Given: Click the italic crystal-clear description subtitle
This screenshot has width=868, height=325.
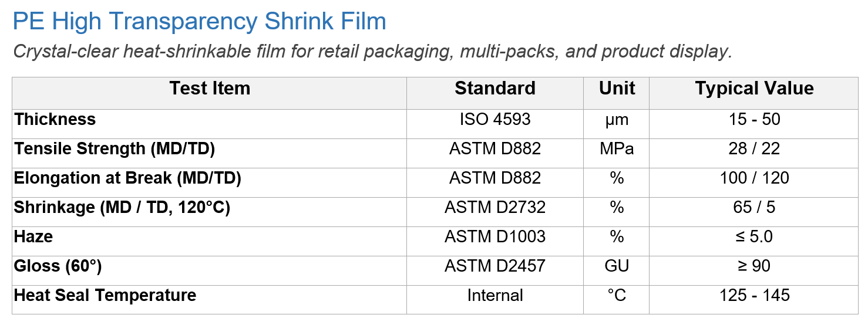Looking at the screenshot, I should tap(372, 52).
